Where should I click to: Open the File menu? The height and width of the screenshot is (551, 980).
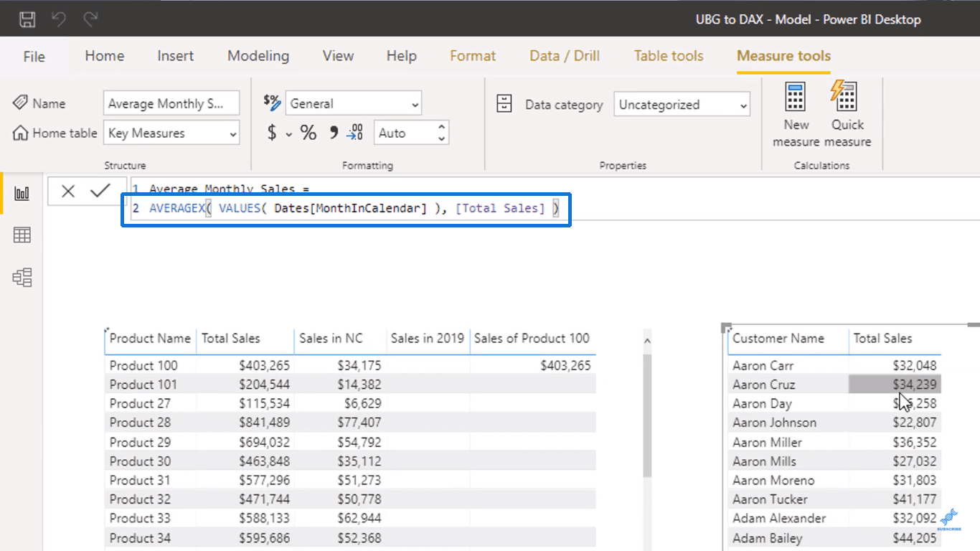34,56
